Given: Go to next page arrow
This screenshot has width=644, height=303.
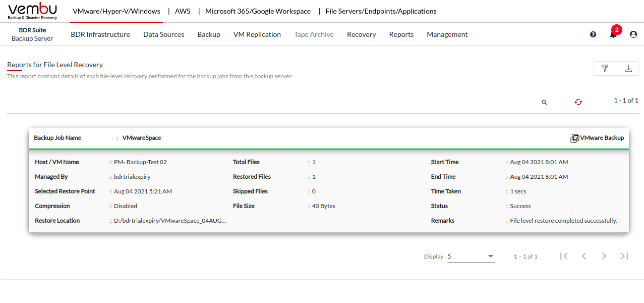Looking at the screenshot, I should coord(604,256).
